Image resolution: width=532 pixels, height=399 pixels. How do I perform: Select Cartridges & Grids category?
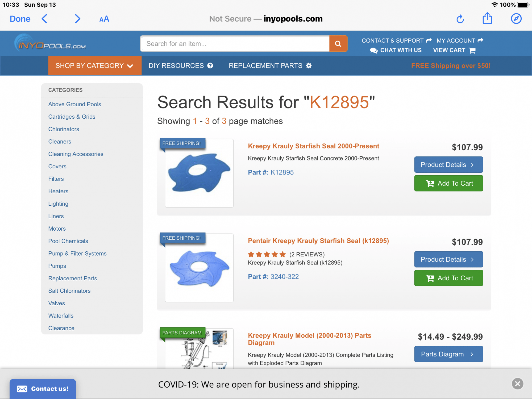coord(72,117)
